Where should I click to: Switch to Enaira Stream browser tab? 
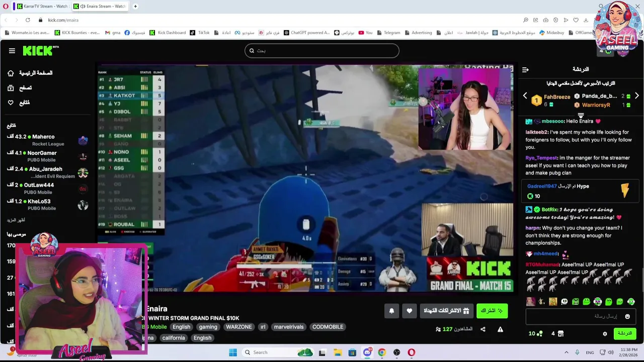click(101, 6)
